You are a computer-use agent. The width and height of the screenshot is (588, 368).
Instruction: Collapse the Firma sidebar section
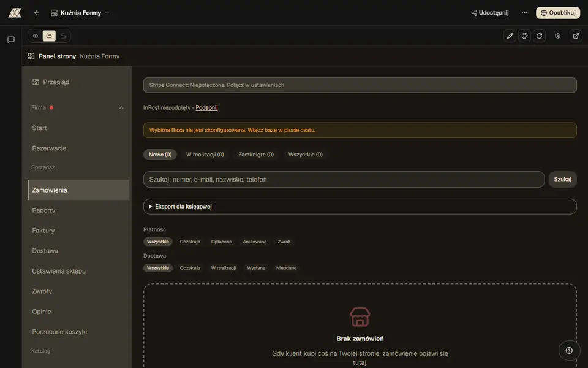(x=121, y=108)
